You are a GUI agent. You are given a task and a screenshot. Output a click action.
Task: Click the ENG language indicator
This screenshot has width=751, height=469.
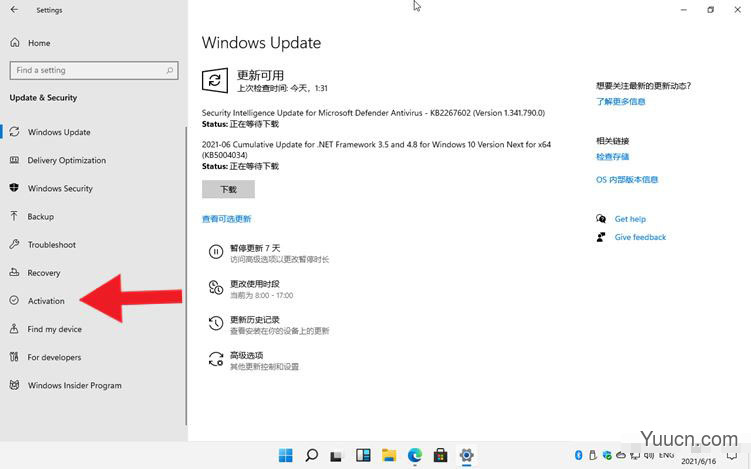[667, 455]
